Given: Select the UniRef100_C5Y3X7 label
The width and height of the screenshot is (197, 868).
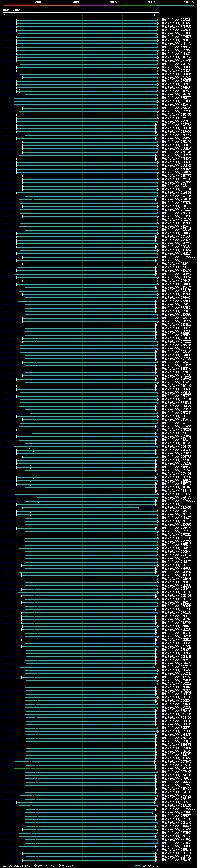Looking at the screenshot, I should 176,461.
